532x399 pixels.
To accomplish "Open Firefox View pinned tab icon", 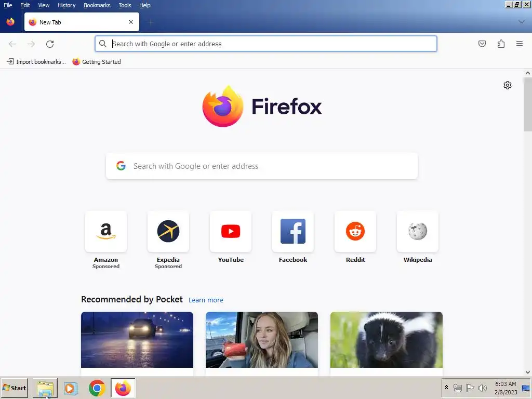I will (10, 22).
